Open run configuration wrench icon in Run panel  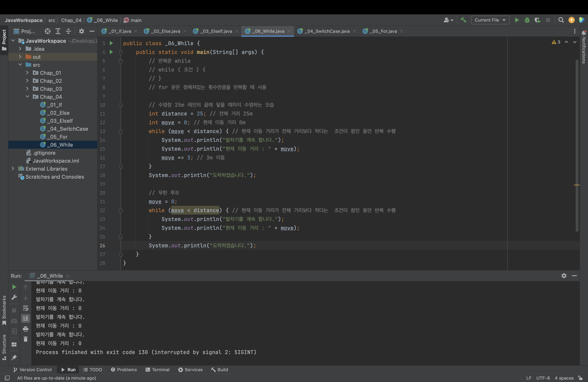(14, 297)
